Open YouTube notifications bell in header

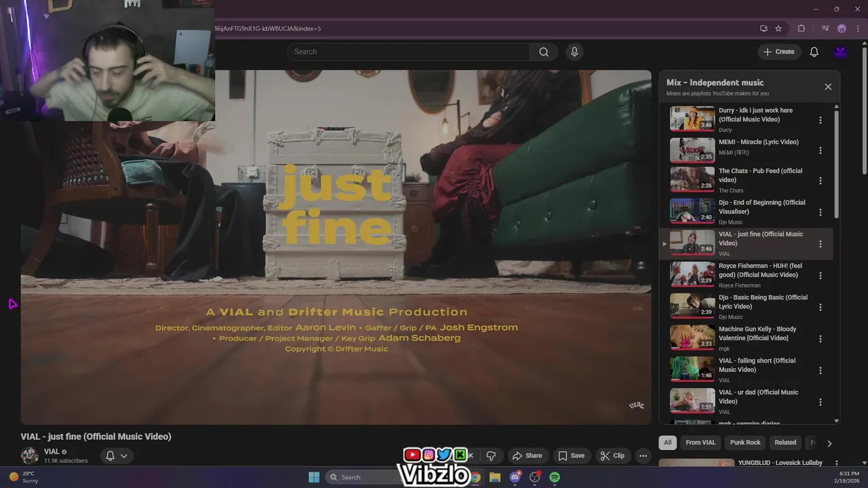click(814, 52)
